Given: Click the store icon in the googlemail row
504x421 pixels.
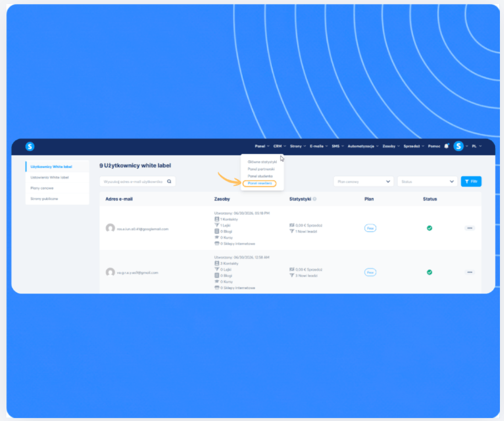Looking at the screenshot, I should [x=217, y=244].
